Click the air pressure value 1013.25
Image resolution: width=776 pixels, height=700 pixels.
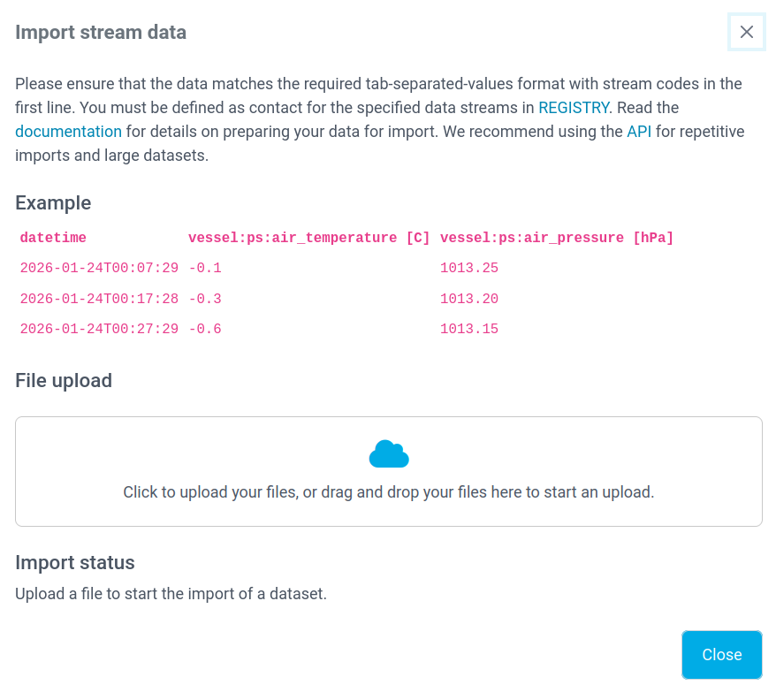(x=469, y=268)
